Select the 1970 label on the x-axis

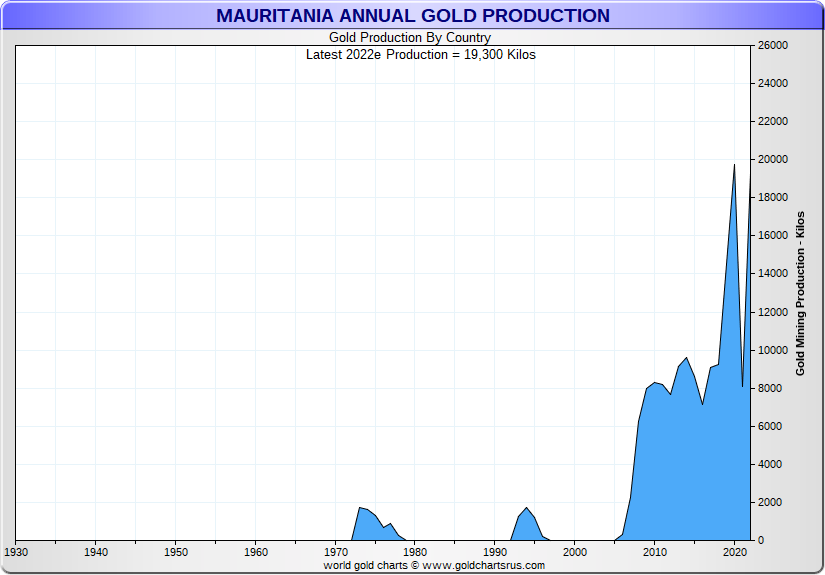coord(335,552)
